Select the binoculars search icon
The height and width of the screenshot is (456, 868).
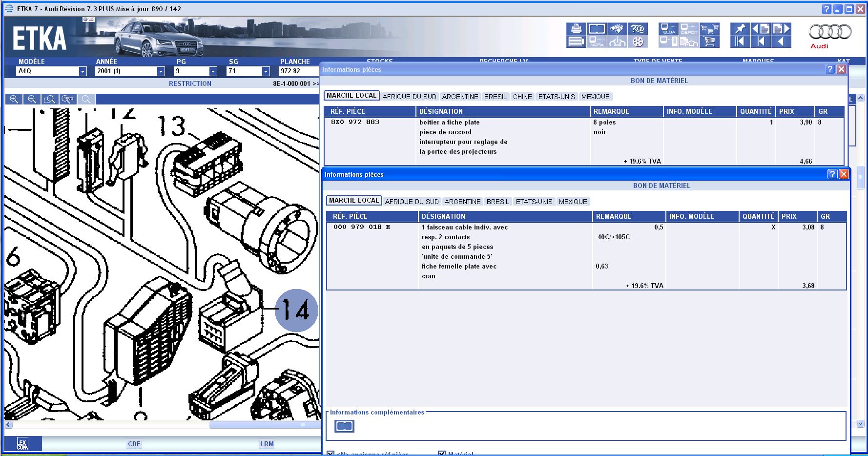coord(617,29)
